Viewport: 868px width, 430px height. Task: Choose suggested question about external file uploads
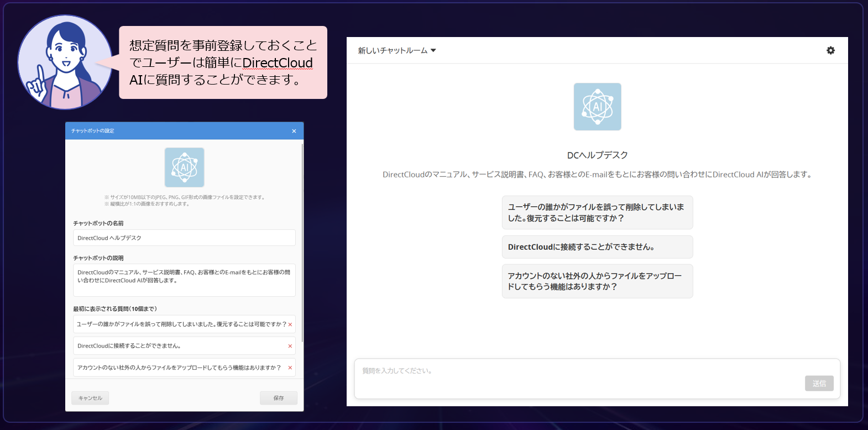pos(597,281)
